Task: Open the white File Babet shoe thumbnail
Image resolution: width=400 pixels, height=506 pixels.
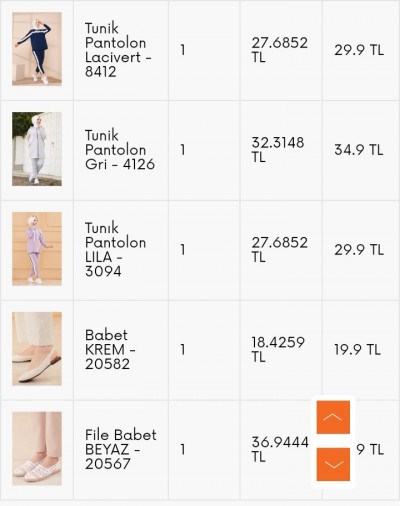Action: (x=37, y=449)
